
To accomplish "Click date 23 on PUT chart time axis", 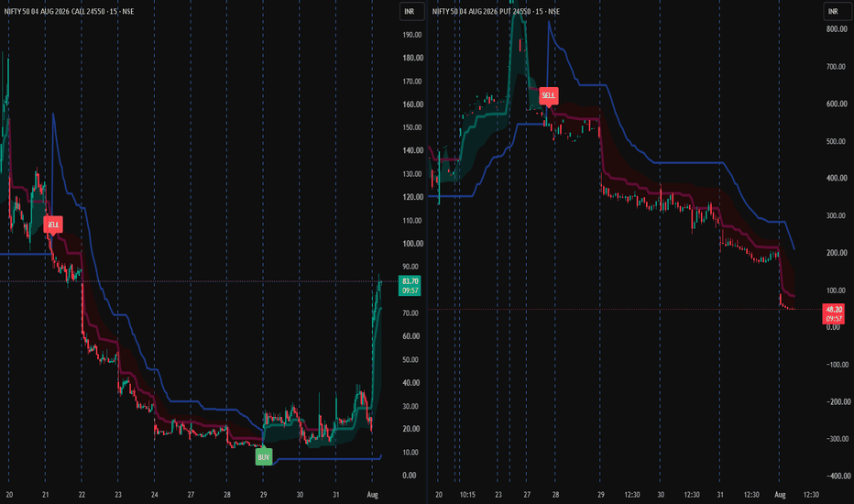I will pyautogui.click(x=498, y=495).
